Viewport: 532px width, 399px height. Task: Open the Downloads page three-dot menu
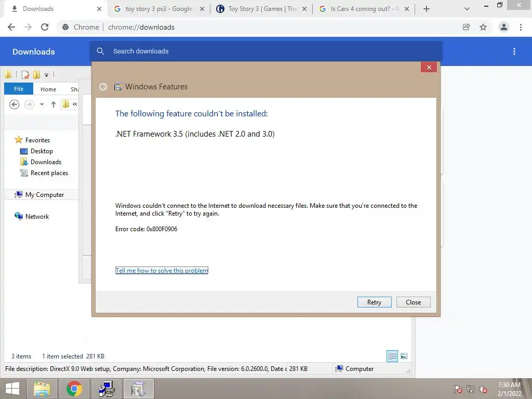tap(514, 51)
